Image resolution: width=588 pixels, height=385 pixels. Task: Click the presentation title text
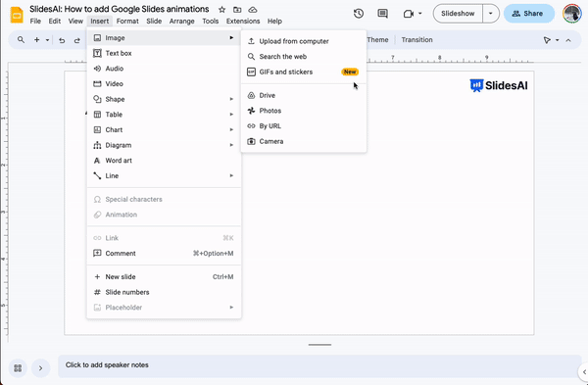coord(120,9)
